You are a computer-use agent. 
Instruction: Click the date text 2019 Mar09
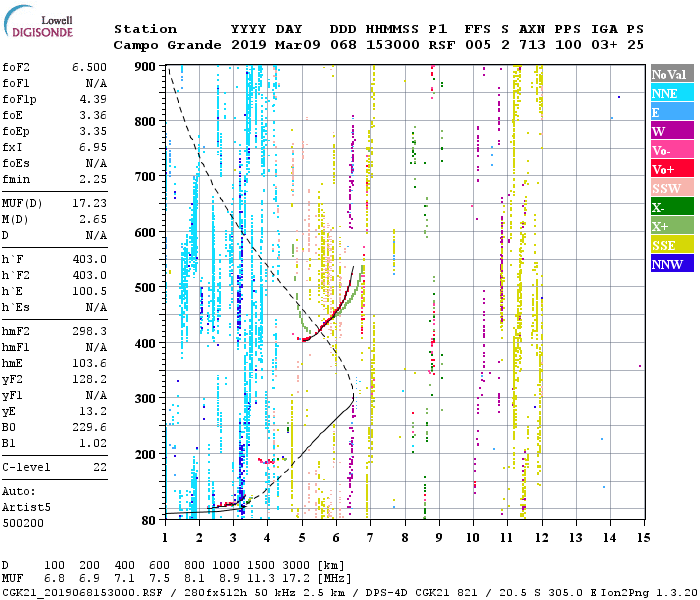[x=275, y=45]
